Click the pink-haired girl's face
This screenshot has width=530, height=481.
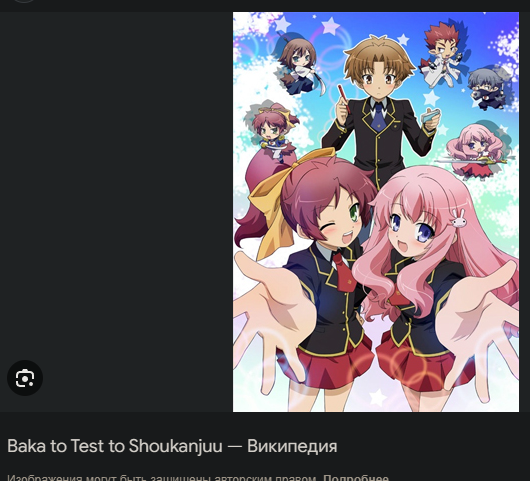point(412,230)
